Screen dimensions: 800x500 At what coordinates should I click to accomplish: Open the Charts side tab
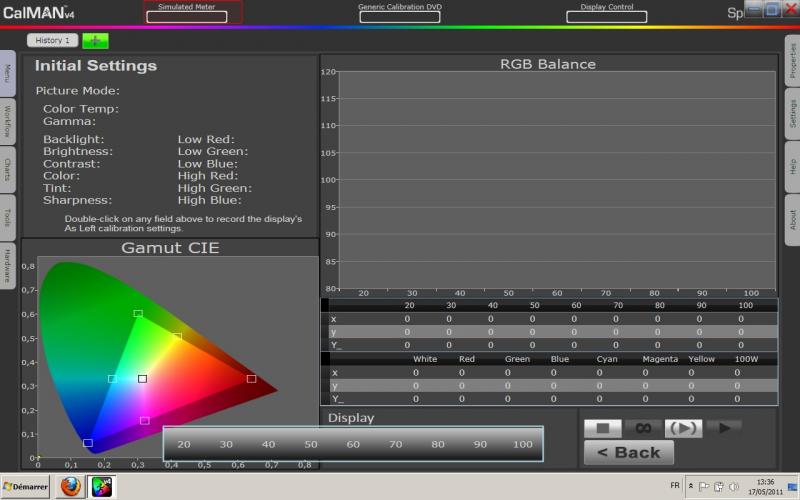pyautogui.click(x=7, y=169)
